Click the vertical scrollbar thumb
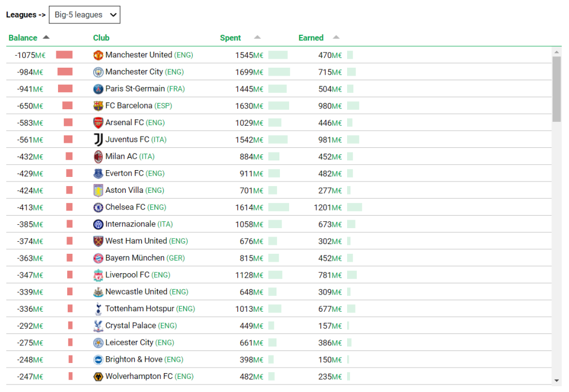Image resolution: width=569 pixels, height=392 pixels. pyautogui.click(x=556, y=89)
